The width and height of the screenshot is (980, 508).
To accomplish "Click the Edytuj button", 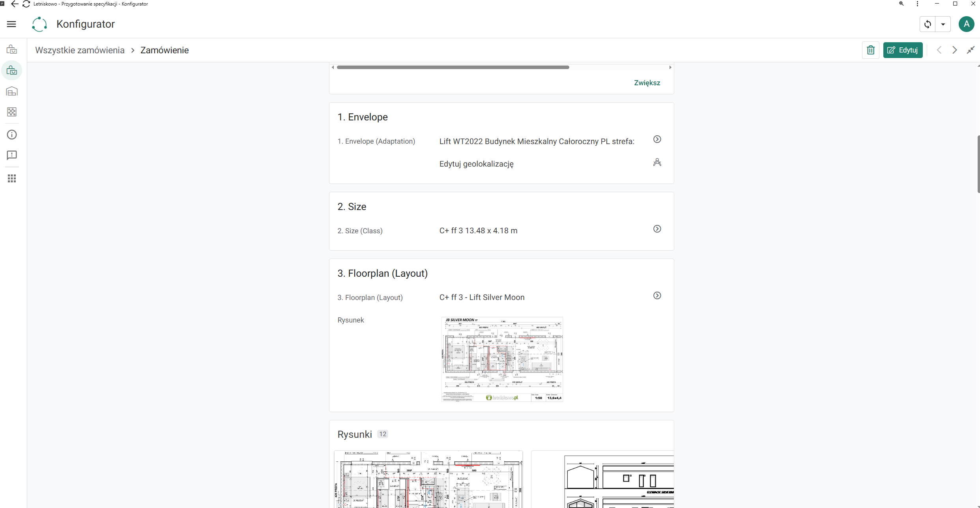I will pyautogui.click(x=903, y=50).
